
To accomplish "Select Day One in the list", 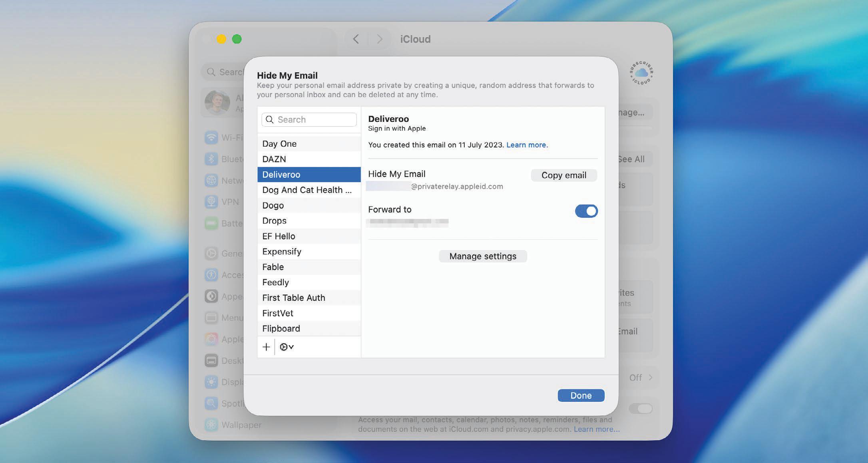I will pos(309,144).
